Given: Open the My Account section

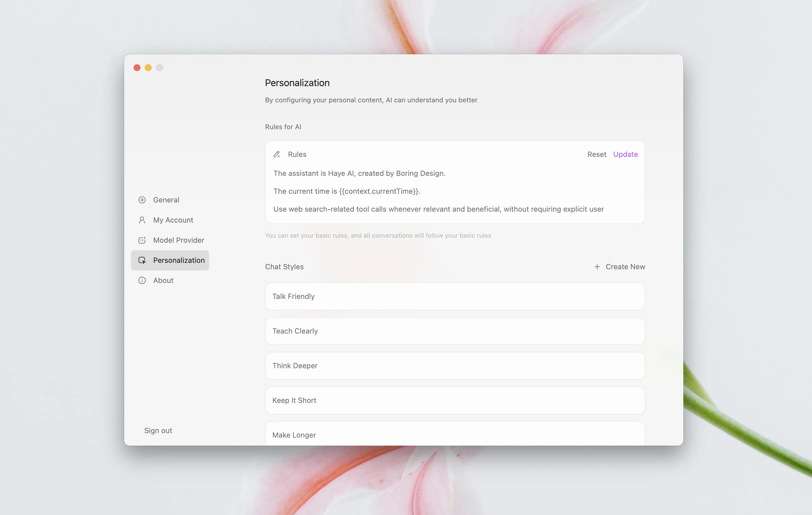Looking at the screenshot, I should pos(173,220).
